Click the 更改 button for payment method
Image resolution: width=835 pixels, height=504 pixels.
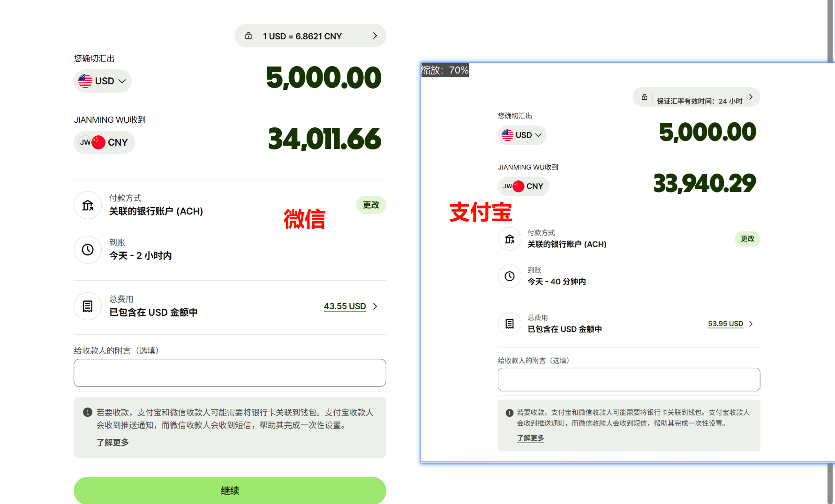pos(371,205)
